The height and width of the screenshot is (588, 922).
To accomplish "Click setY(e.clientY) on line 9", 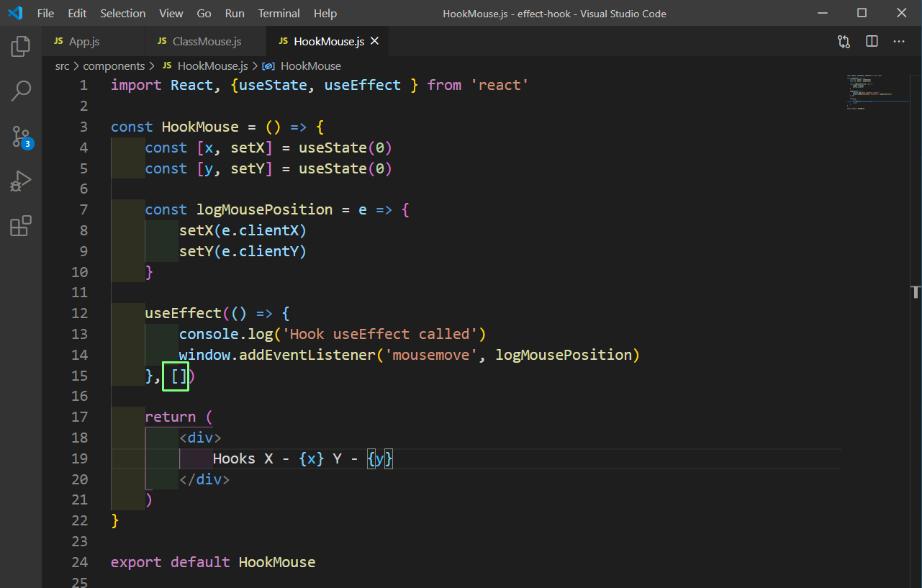I will point(243,251).
